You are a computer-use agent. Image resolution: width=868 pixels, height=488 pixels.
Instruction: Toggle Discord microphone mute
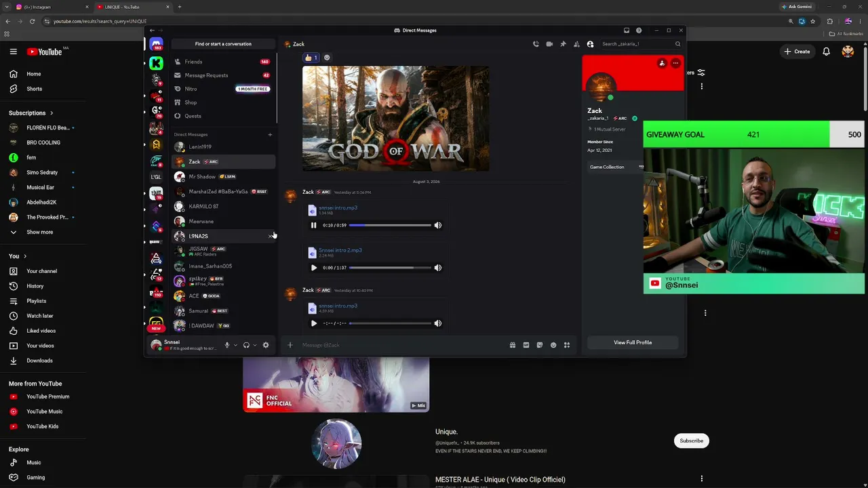click(226, 345)
